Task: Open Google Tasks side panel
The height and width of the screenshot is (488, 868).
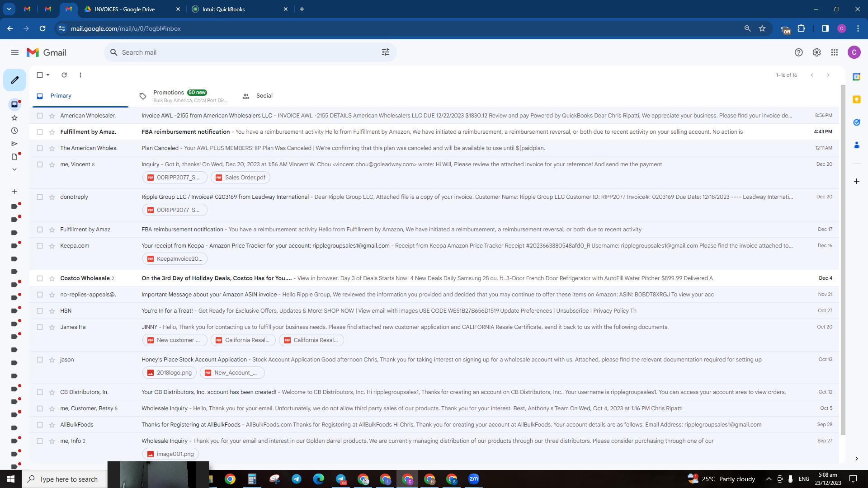Action: coord(856,122)
